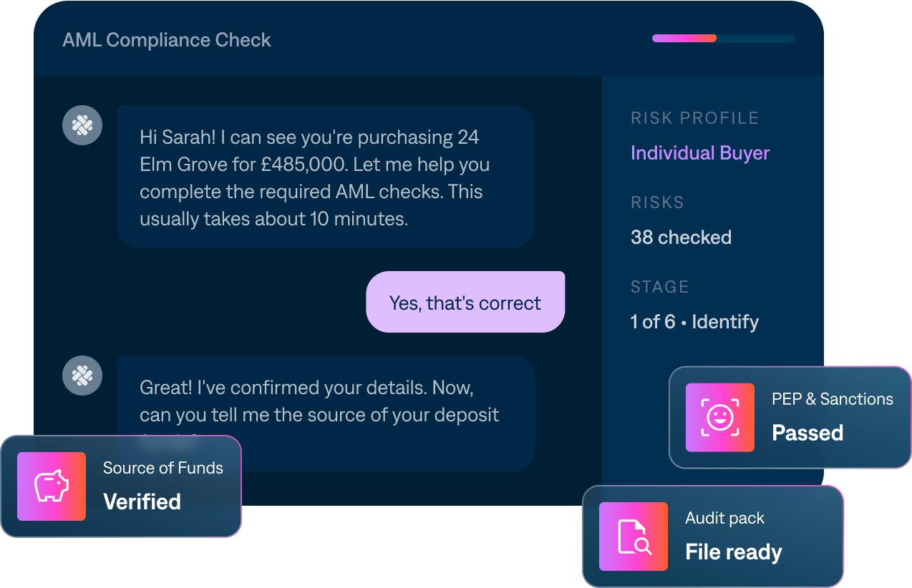Open the Individual Buyer risk profile link
This screenshot has width=912, height=588.
pos(699,153)
